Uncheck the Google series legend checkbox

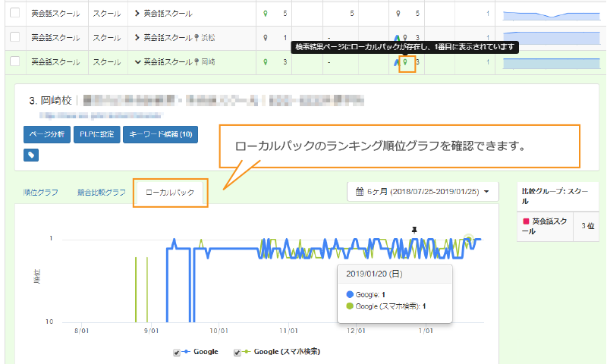[177, 353]
